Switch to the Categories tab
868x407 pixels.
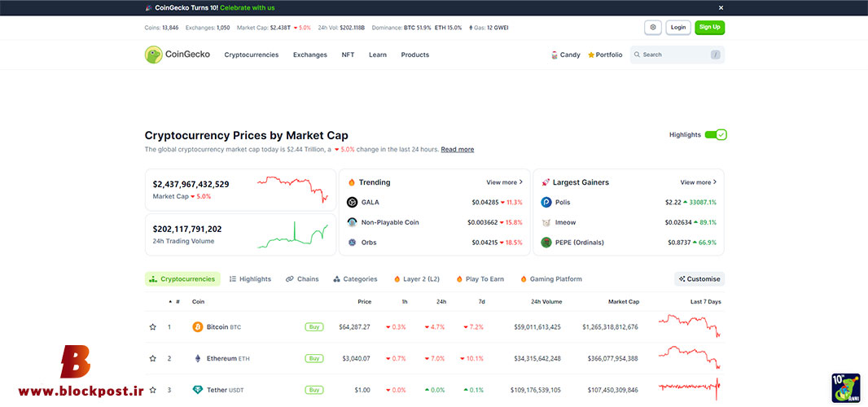(355, 279)
